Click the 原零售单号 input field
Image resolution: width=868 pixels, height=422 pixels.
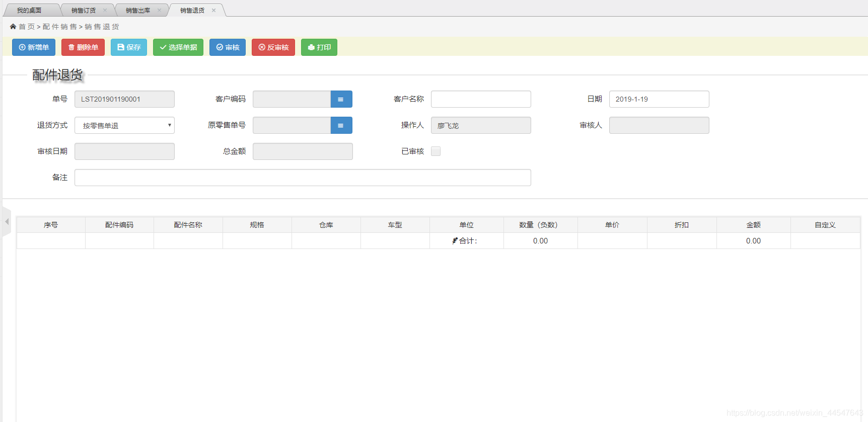[x=292, y=125]
